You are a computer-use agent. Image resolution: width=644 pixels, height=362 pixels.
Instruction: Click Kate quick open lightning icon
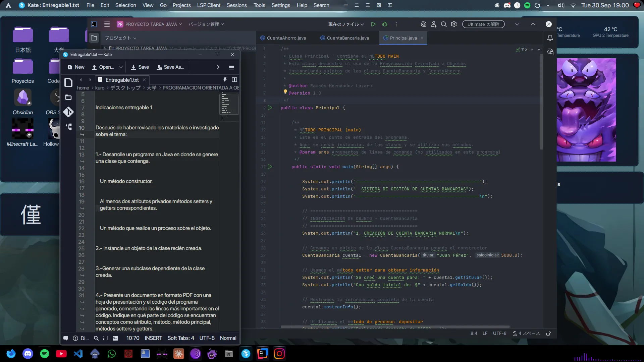point(225,80)
